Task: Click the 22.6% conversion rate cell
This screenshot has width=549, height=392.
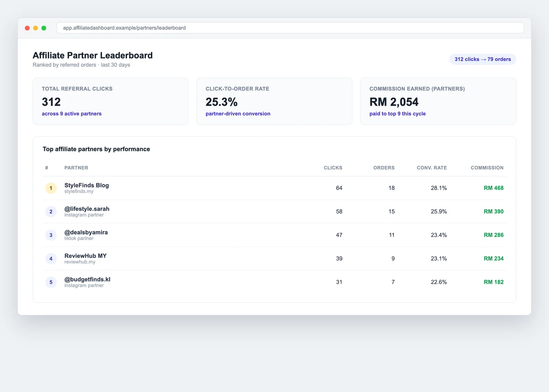Action: pos(439,282)
